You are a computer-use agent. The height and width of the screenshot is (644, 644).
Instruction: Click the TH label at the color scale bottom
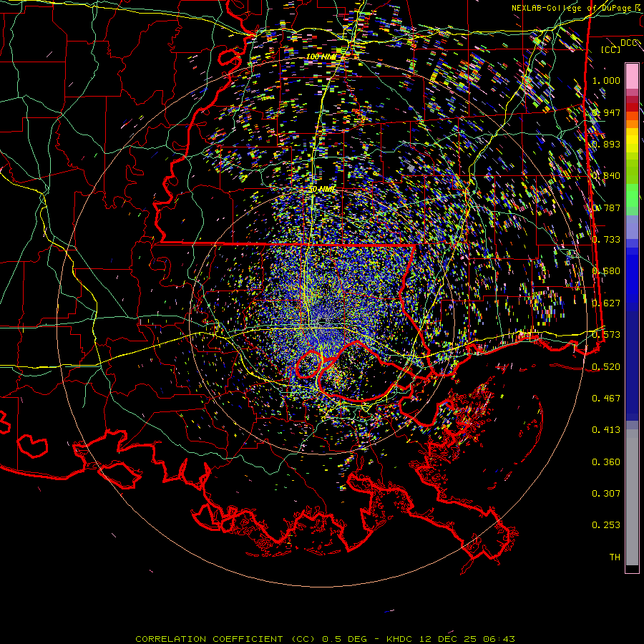615,557
